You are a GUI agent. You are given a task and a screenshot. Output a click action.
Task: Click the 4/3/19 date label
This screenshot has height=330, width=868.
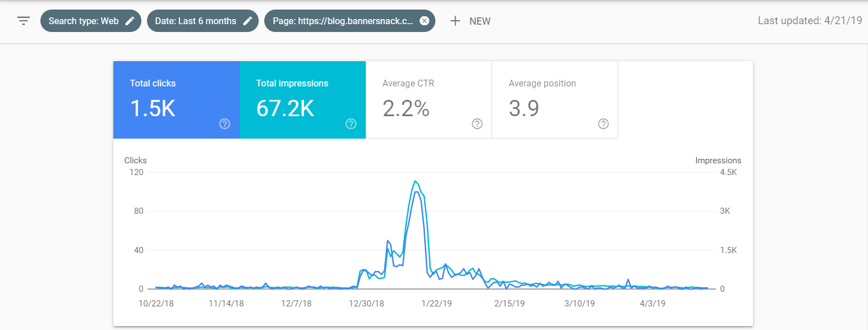(653, 303)
